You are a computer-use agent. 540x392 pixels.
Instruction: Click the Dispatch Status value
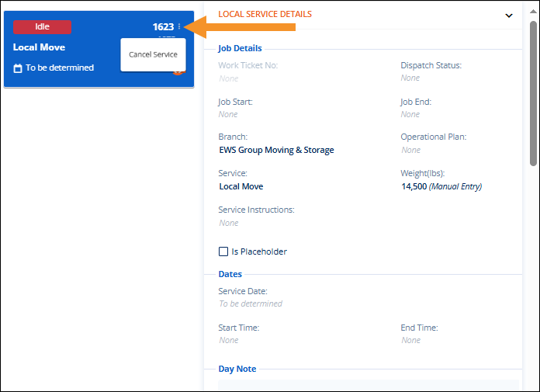[410, 78]
